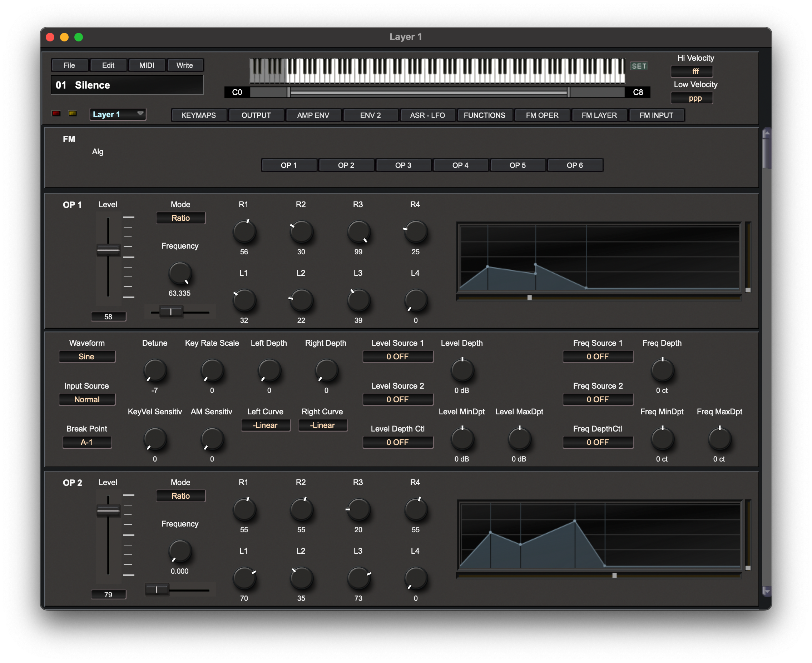Click the red indicator LED button
Viewport: 812px width, 663px height.
(x=56, y=114)
